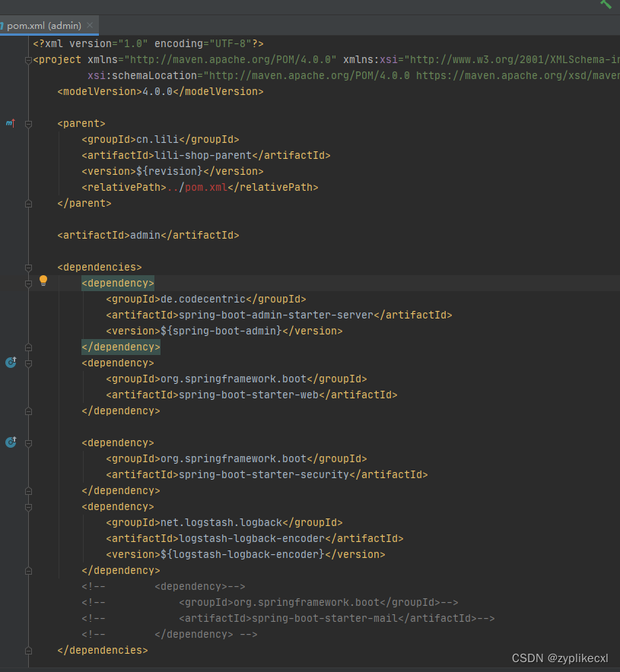Click the fold marker beside the parent tag

pos(28,123)
